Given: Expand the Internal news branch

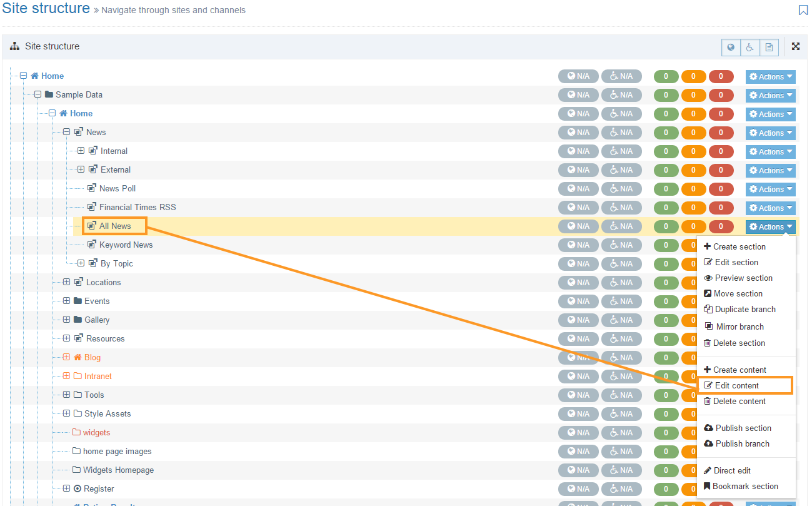Looking at the screenshot, I should click(x=81, y=151).
